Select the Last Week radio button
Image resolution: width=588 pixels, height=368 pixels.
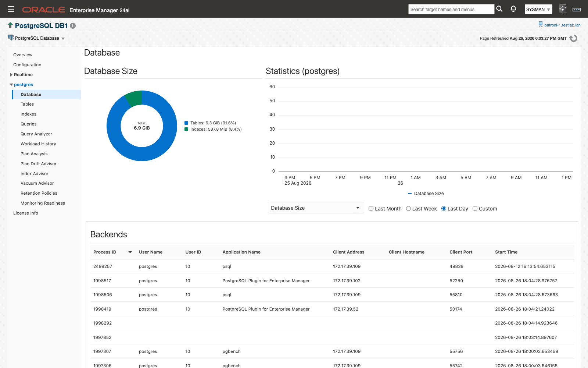pyautogui.click(x=408, y=209)
